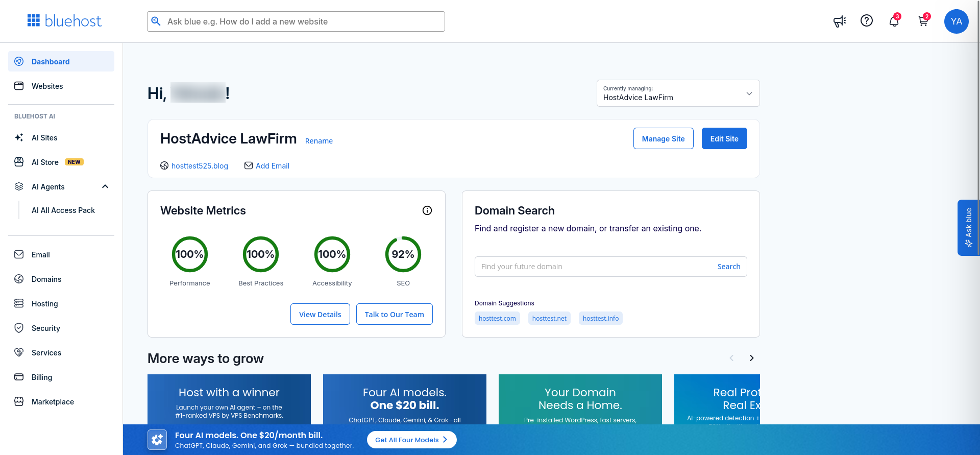Open the Four AI models promo card
This screenshot has width=980, height=455.
pyautogui.click(x=405, y=399)
